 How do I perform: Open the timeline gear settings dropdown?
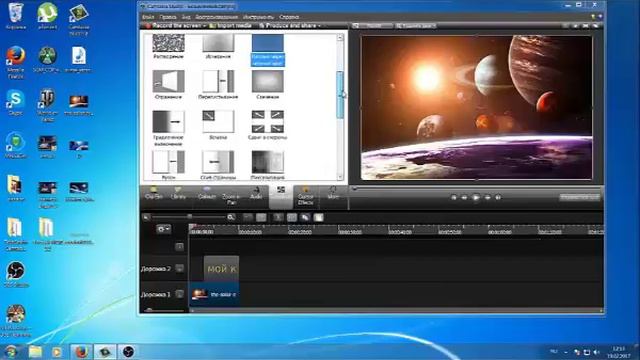[163, 229]
